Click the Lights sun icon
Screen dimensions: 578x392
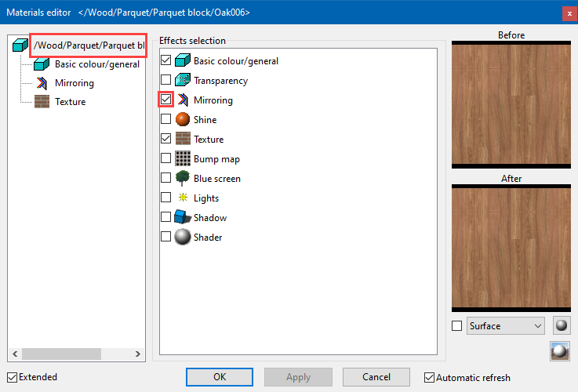pyautogui.click(x=182, y=198)
